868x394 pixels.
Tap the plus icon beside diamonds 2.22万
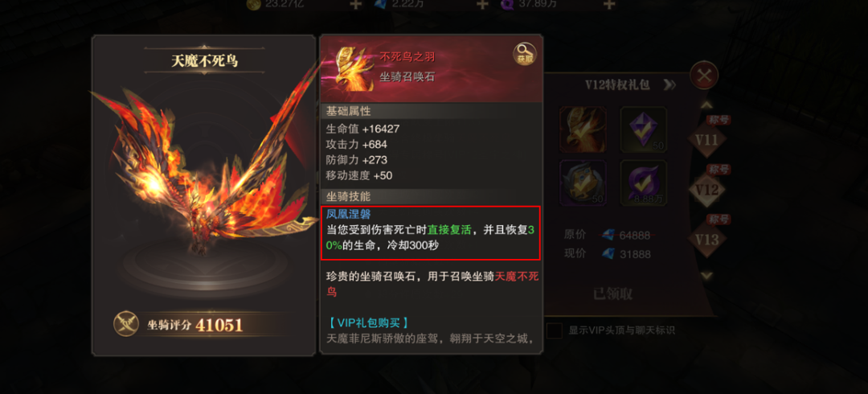482,5
